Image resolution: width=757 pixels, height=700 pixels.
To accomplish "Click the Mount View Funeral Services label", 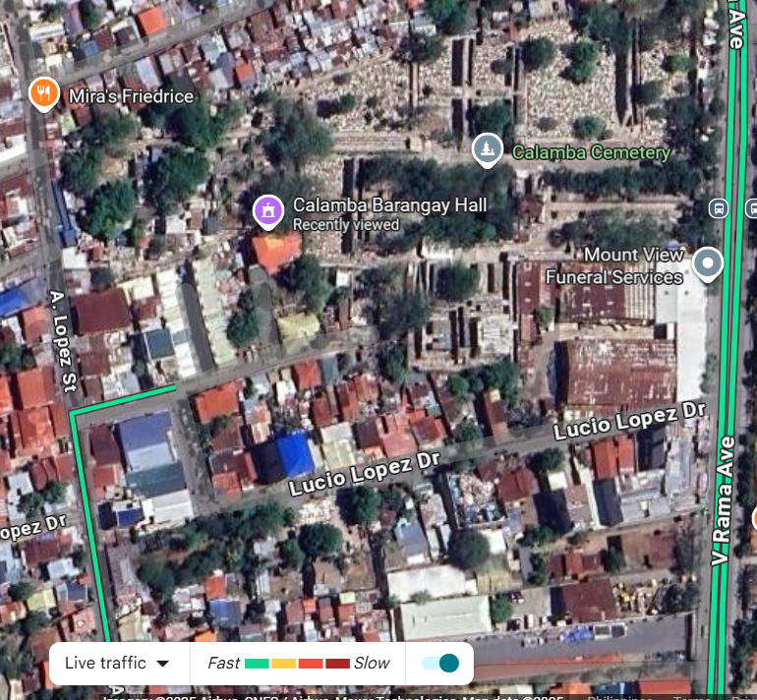I will pos(614,265).
